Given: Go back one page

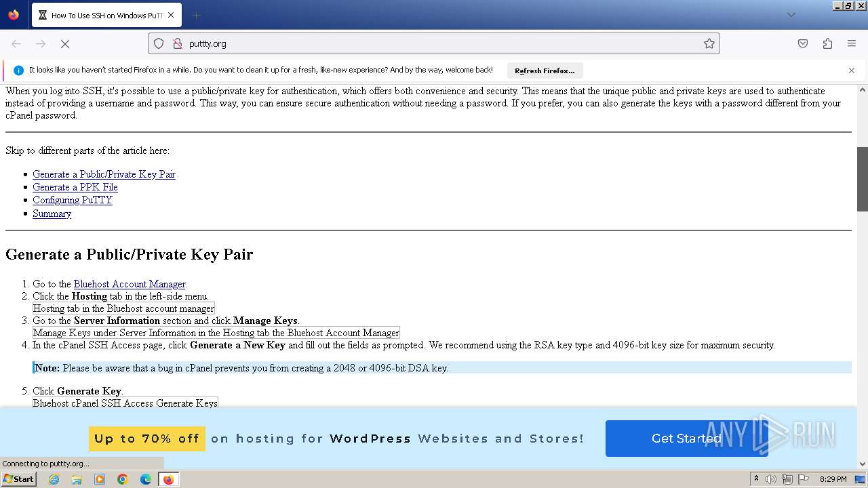Looking at the screenshot, I should click(16, 43).
